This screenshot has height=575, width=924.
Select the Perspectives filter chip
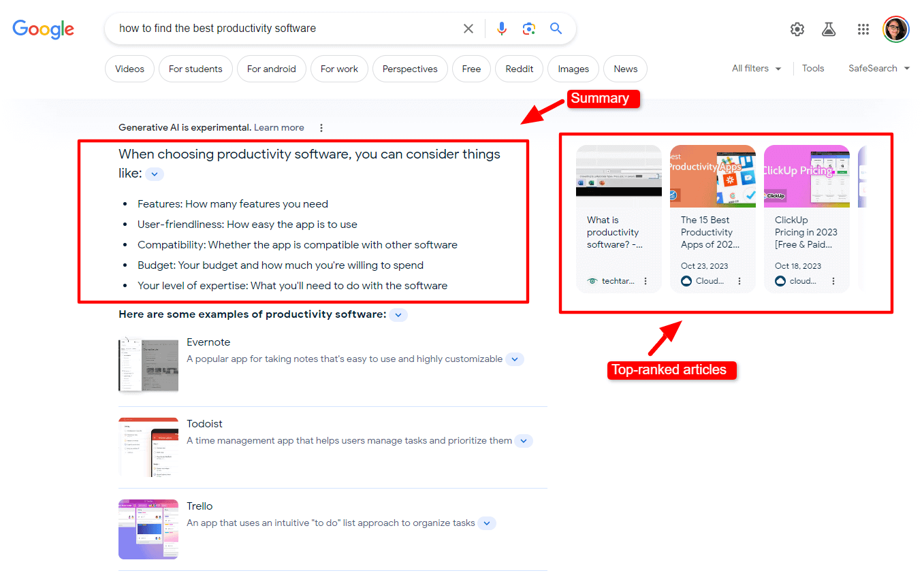pos(410,69)
